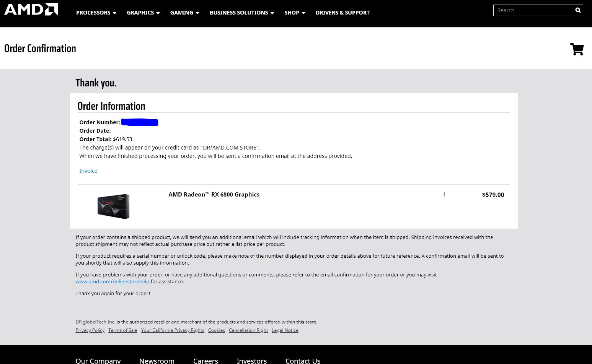The width and height of the screenshot is (592, 364).
Task: Click into the Search input field
Action: (x=533, y=10)
